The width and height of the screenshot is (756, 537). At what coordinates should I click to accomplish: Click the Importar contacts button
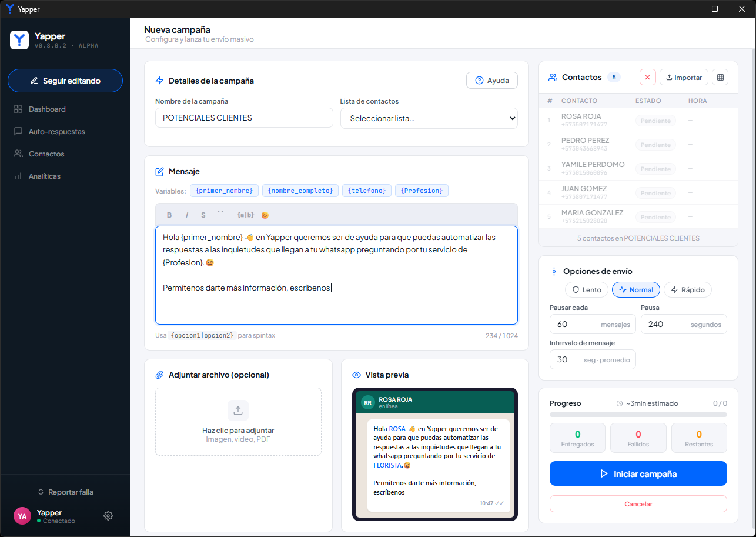point(684,77)
